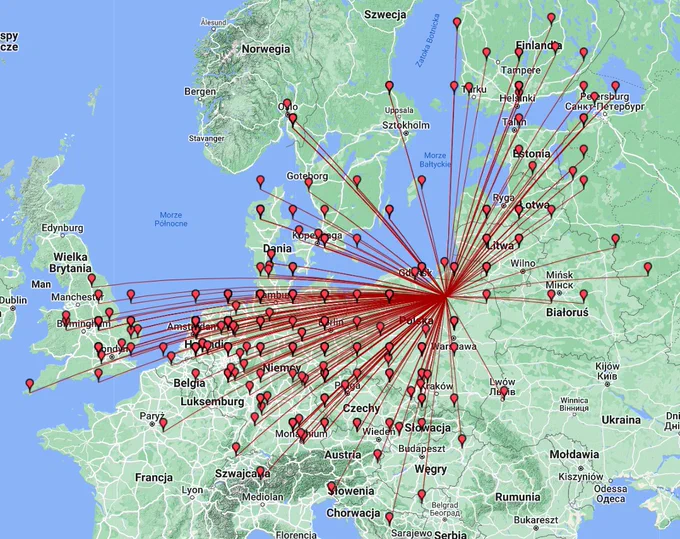
Task: Click the Chorwacja country label
Action: (x=353, y=513)
